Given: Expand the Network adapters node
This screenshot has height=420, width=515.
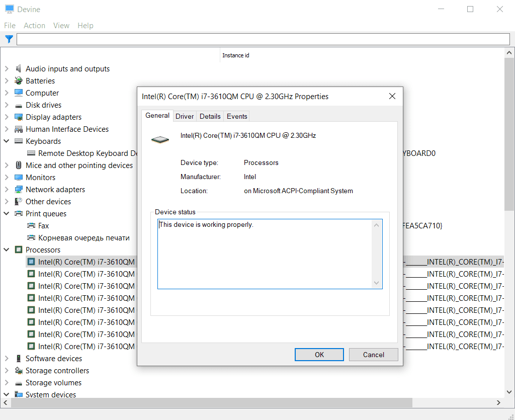Looking at the screenshot, I should [6, 190].
